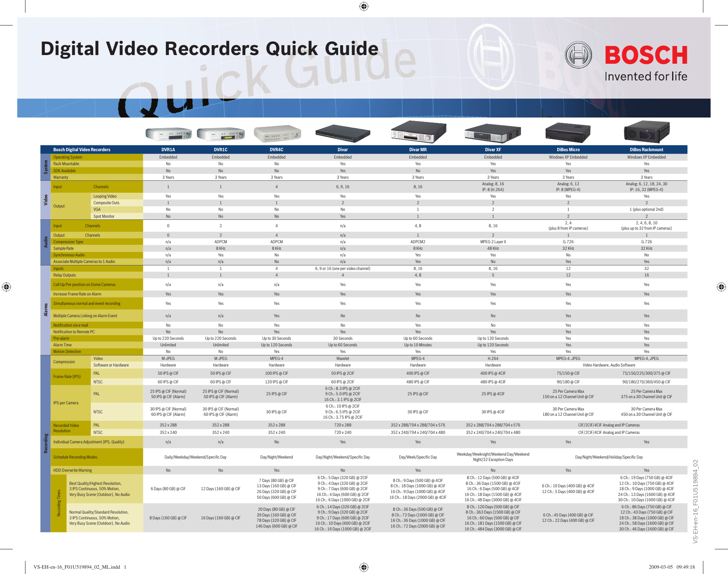The height and width of the screenshot is (574, 728).
Task: Click the 'Digital Video Recorders Quick Guide' title
Action: 210,48
